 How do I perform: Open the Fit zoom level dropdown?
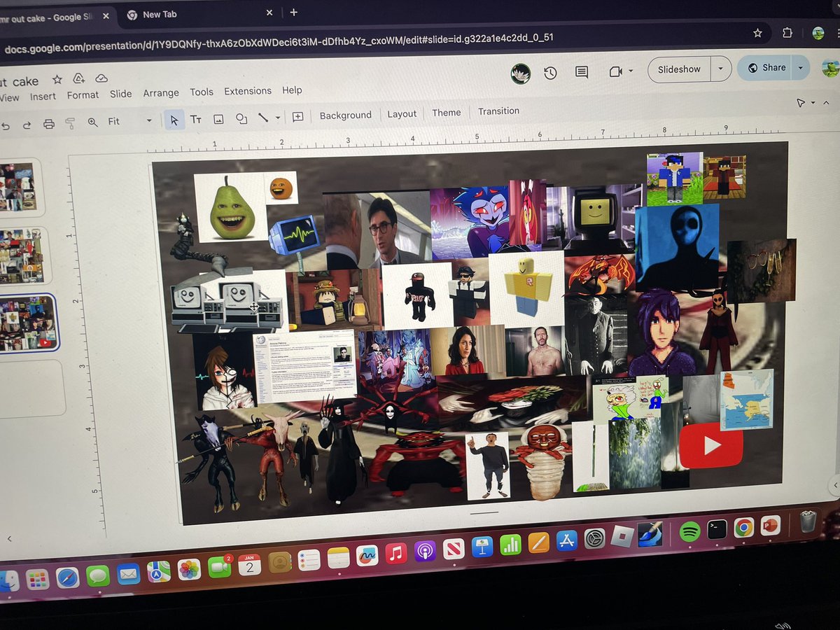[x=129, y=121]
